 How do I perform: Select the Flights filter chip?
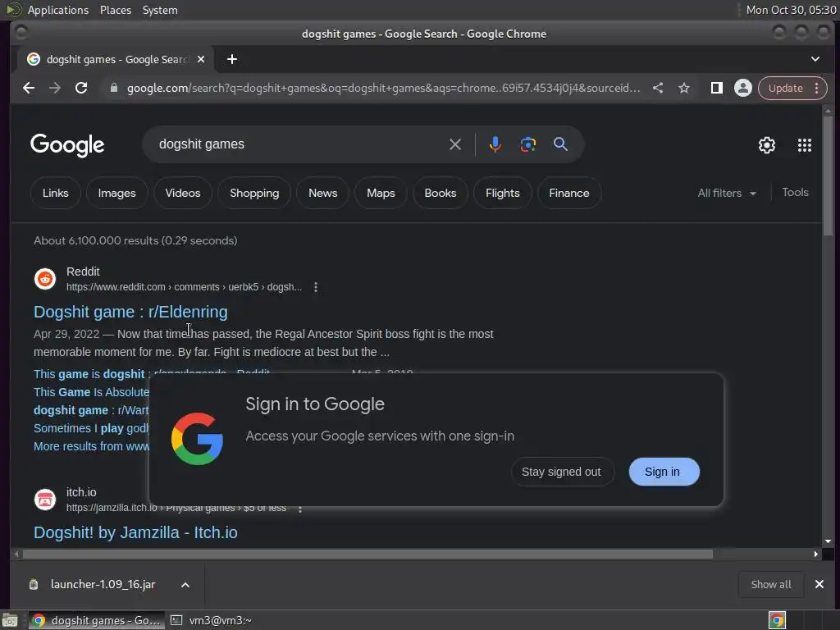[x=503, y=193]
